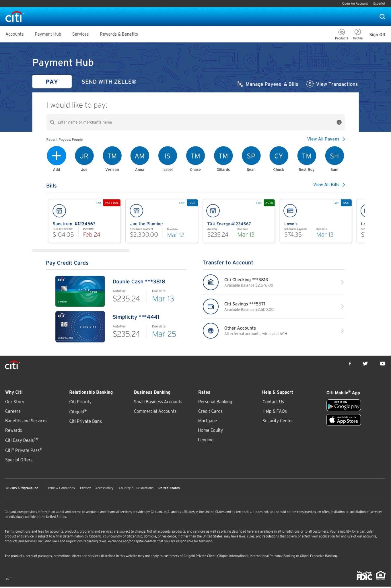This screenshot has height=588, width=391.
Task: Click the Spectrum bill store icon
Action: [x=59, y=211]
